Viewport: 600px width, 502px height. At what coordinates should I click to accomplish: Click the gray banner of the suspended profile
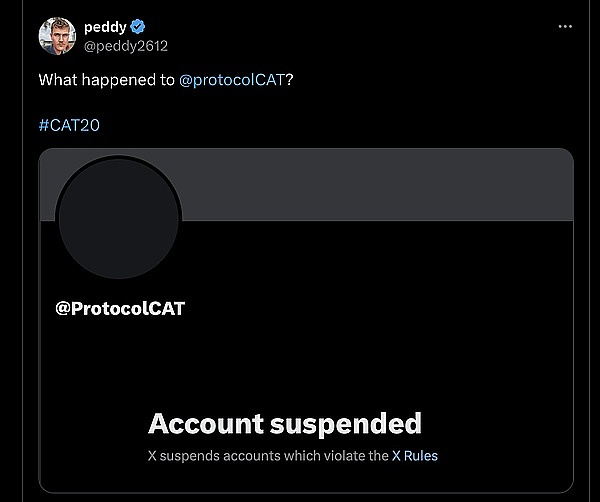[380, 185]
